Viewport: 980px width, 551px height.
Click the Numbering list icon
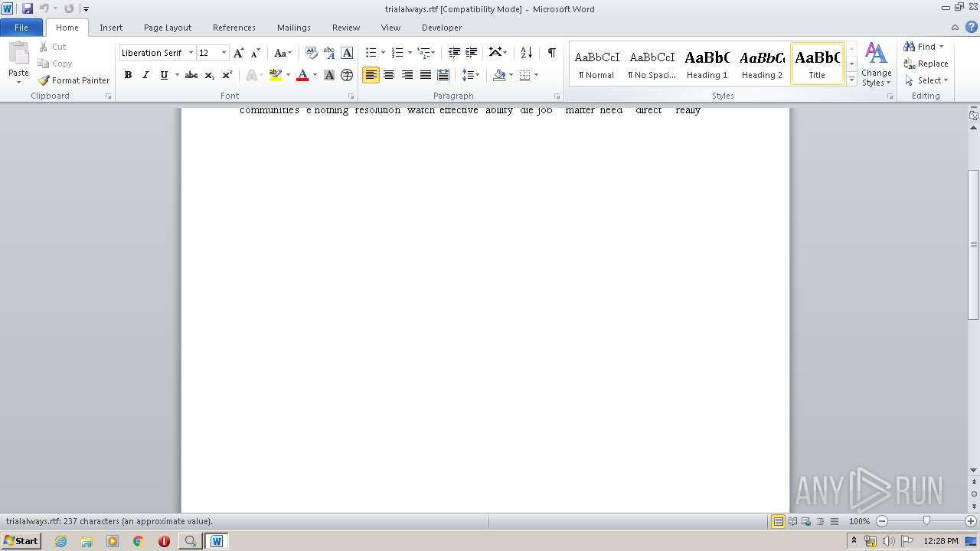click(397, 53)
